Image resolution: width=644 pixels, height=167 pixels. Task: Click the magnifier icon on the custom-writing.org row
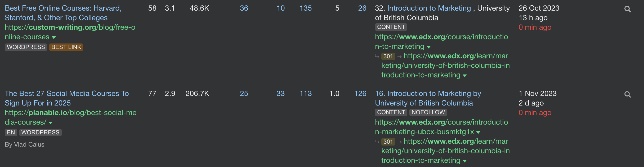(628, 9)
